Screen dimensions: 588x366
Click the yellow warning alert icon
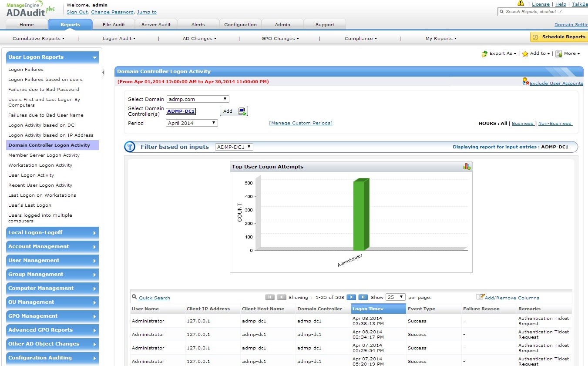coord(521,3)
